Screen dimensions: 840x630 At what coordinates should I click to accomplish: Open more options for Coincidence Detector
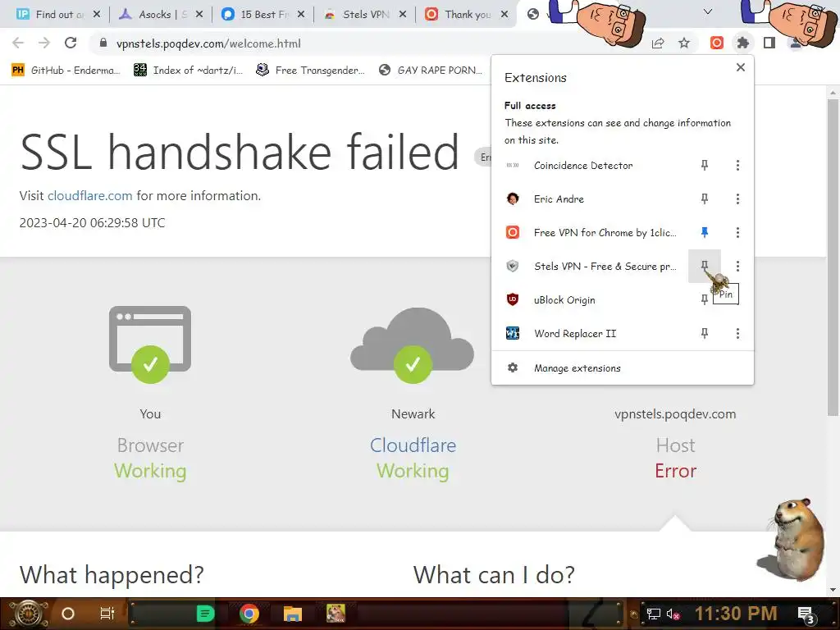(737, 166)
